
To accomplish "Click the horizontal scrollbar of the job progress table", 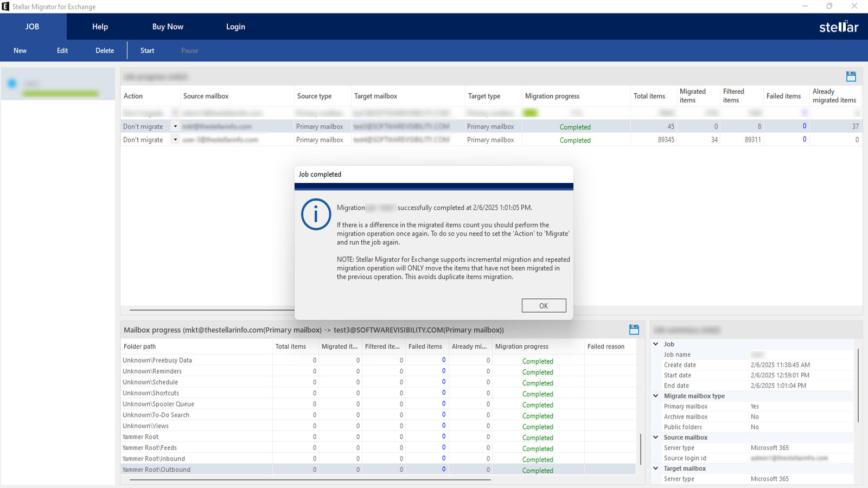I will [212, 310].
